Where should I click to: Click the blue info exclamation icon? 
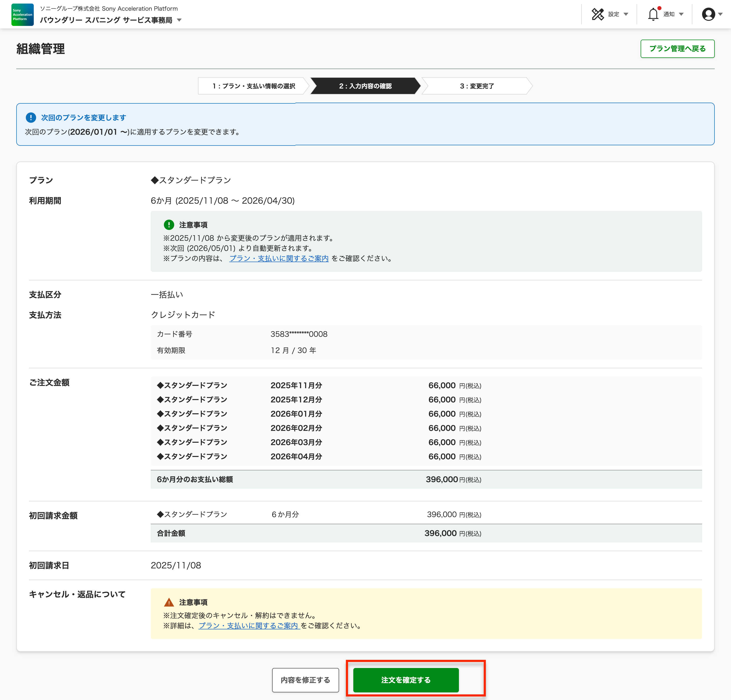pos(30,118)
